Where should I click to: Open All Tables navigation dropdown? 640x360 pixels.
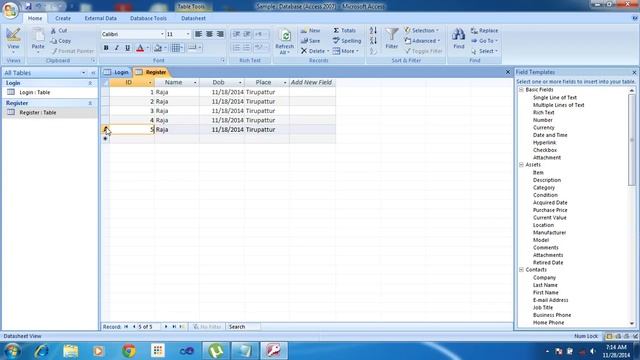click(x=83, y=73)
